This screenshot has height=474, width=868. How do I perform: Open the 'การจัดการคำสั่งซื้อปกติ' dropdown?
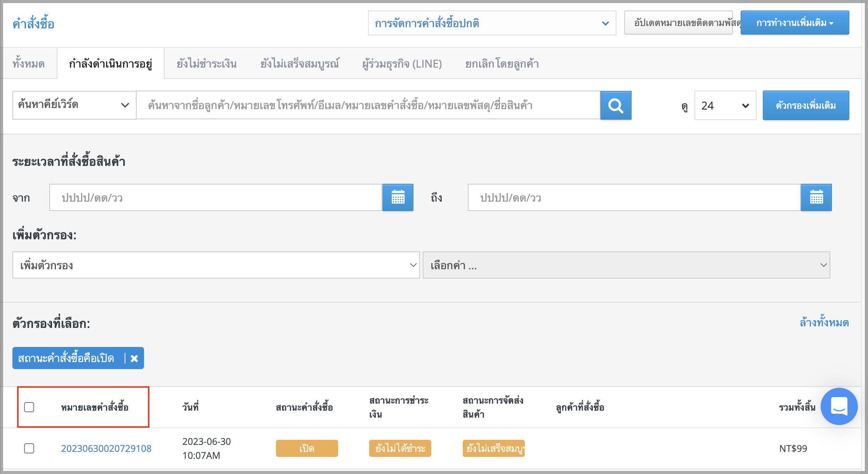[492, 23]
